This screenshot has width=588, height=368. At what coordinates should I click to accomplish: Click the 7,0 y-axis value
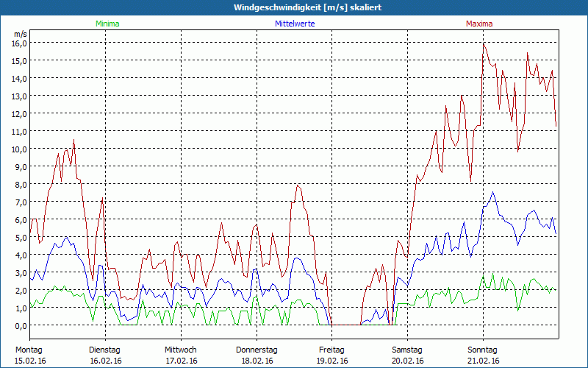click(22, 202)
